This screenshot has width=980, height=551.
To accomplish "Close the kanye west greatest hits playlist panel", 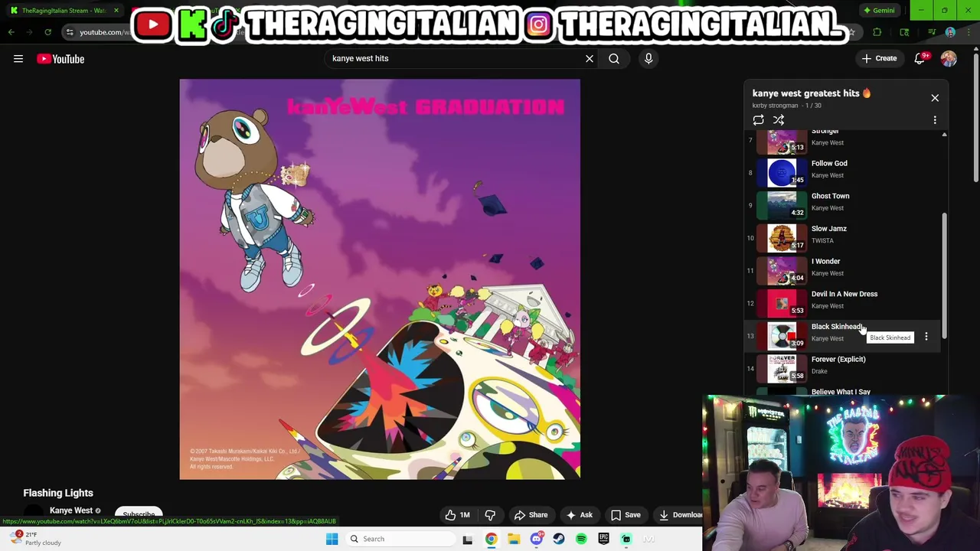I will coord(935,98).
